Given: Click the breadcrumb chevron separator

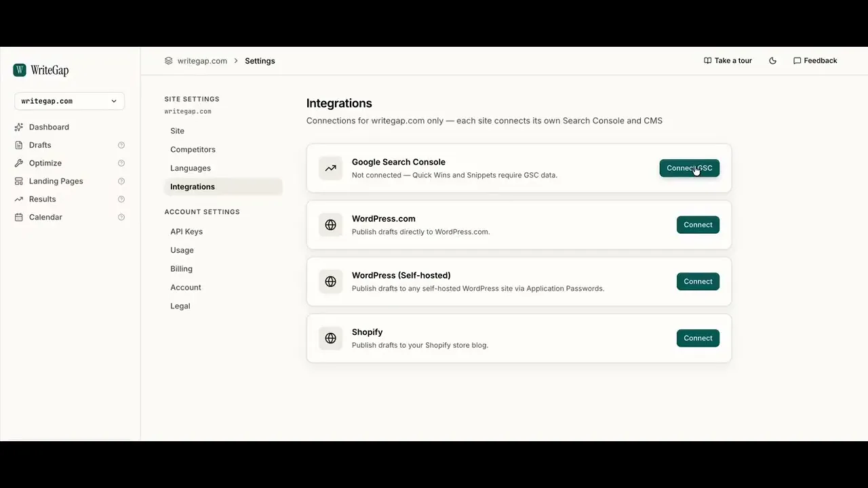Looking at the screenshot, I should click(236, 61).
